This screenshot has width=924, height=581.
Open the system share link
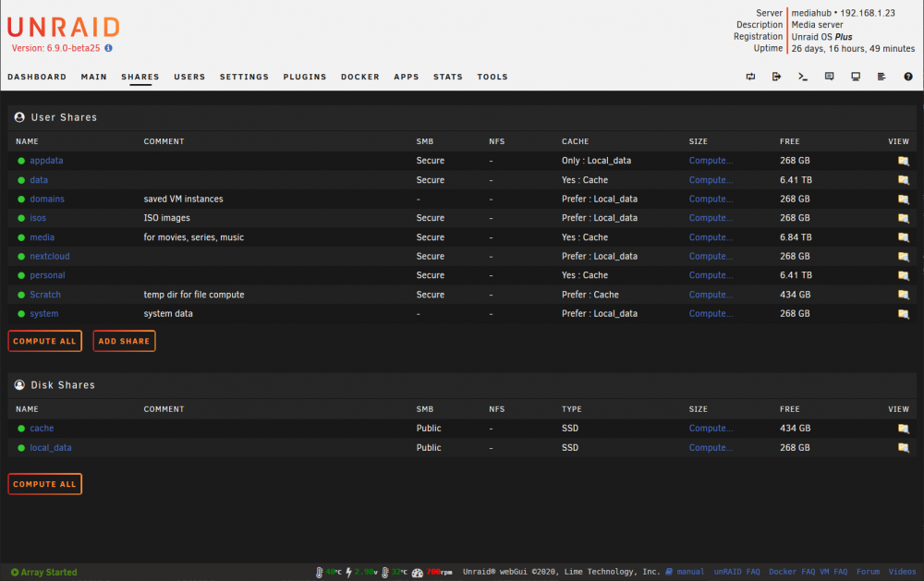click(x=44, y=314)
